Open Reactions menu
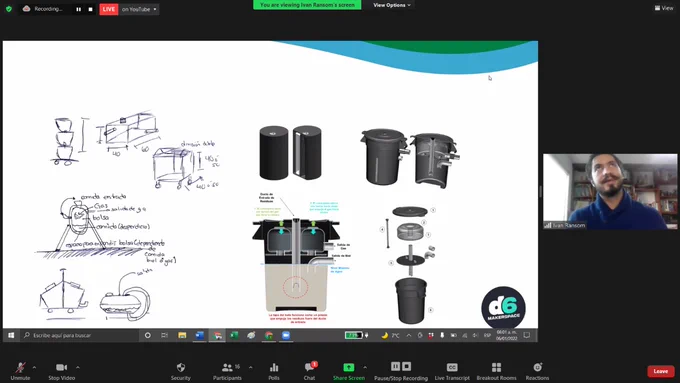680x383 pixels. (537, 371)
